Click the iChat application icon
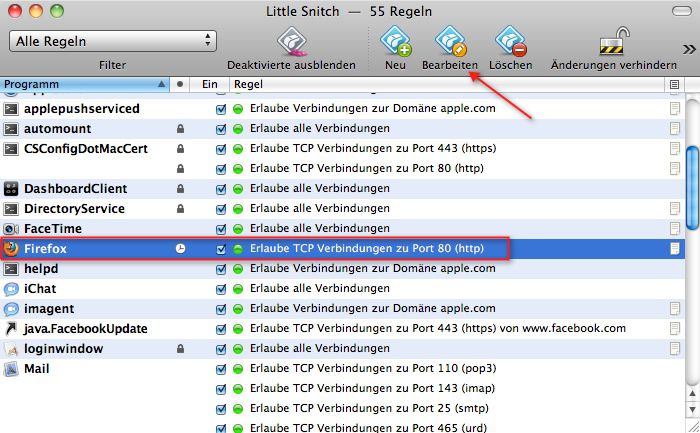700x433 pixels. click(11, 289)
